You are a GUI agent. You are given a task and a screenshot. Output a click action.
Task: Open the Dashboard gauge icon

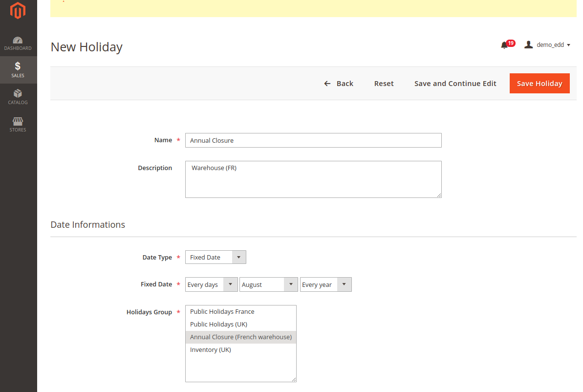pyautogui.click(x=18, y=40)
